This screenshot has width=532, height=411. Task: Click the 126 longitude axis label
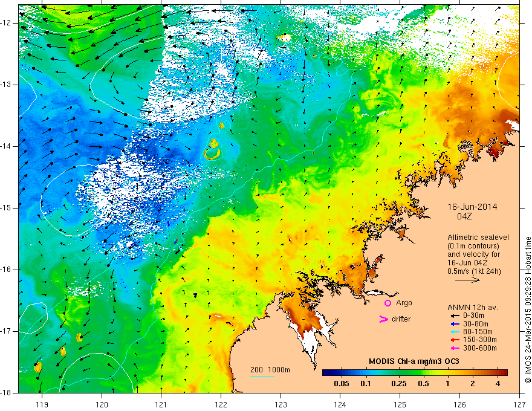(x=459, y=405)
